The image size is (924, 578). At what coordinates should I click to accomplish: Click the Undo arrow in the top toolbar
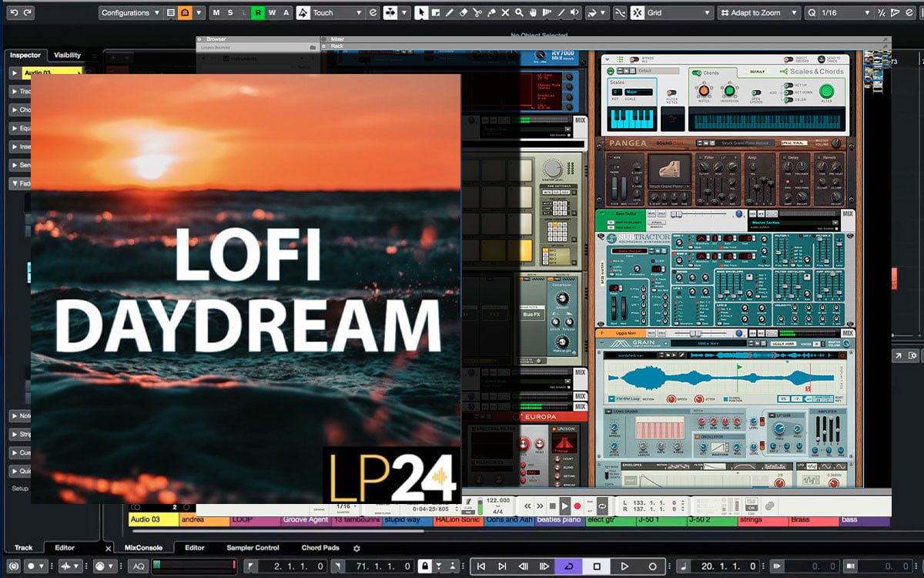14,12
